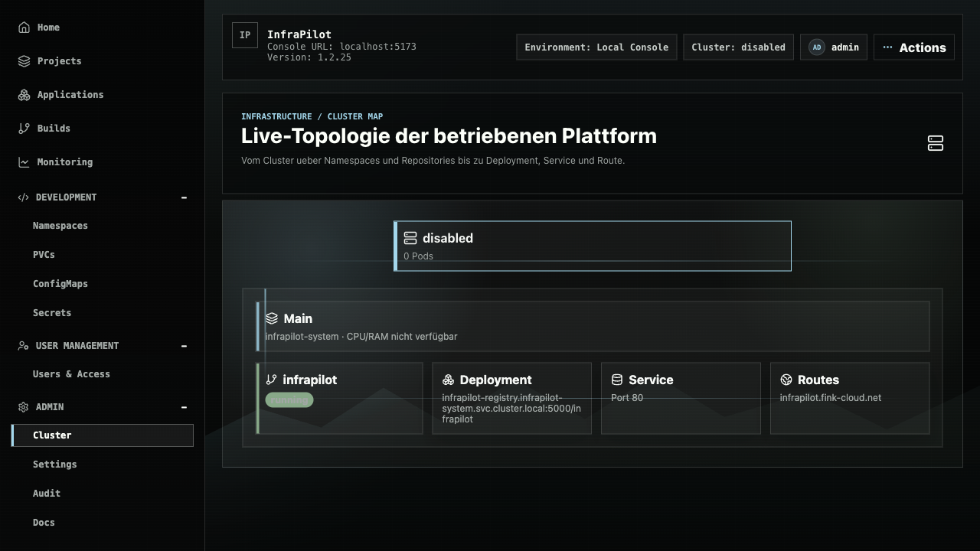Screen dimensions: 980x551
Task: Click the infrapilot.fink-cloud.net route text
Action: tap(831, 398)
